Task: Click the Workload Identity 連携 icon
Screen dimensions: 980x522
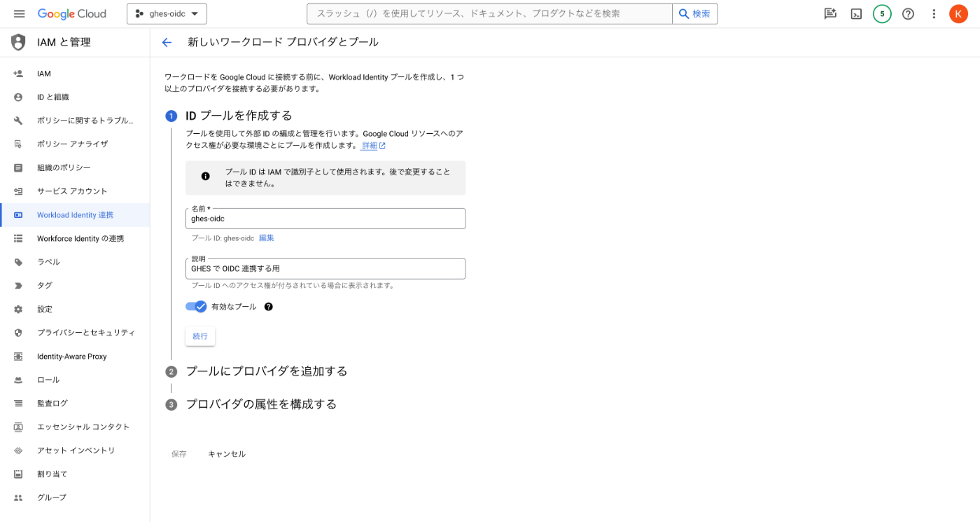Action: 18,215
